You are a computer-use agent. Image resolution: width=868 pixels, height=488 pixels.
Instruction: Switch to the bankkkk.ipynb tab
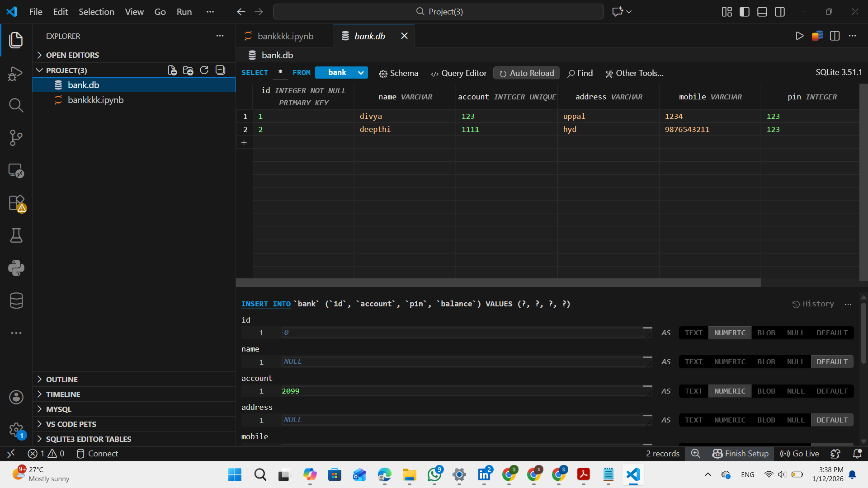point(285,36)
